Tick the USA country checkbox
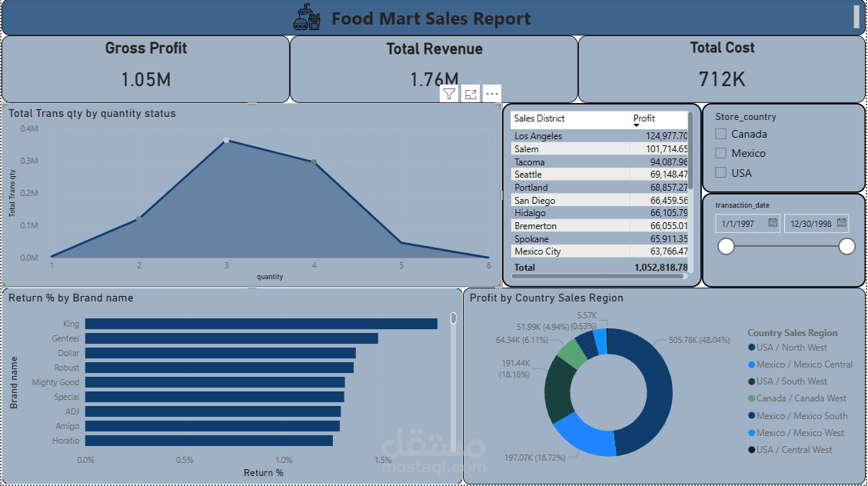The image size is (868, 486). 720,173
